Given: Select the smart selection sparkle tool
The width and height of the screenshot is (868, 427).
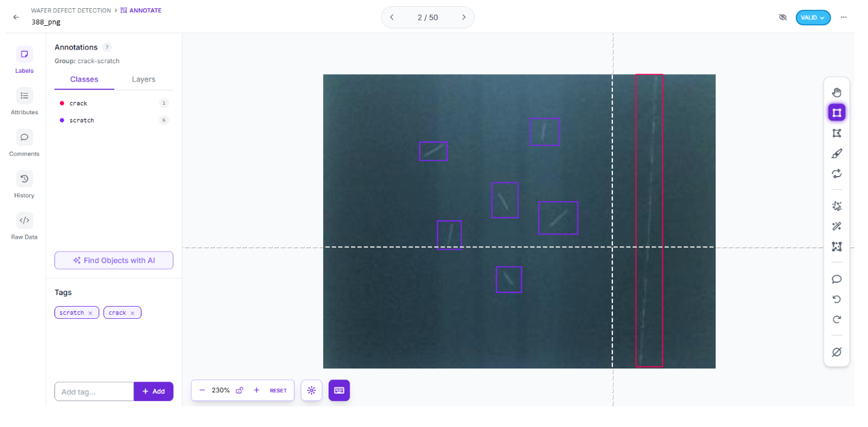Looking at the screenshot, I should click(x=837, y=205).
